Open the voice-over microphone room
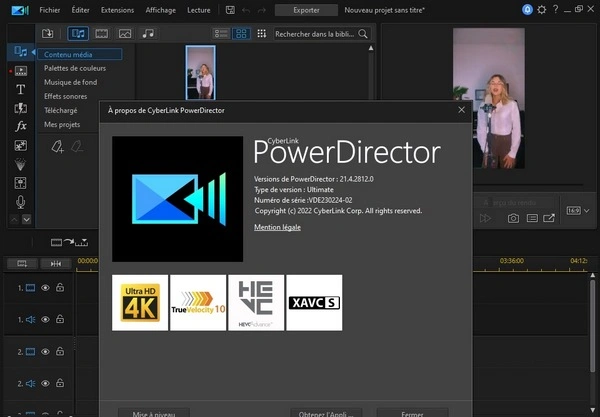 pyautogui.click(x=20, y=202)
